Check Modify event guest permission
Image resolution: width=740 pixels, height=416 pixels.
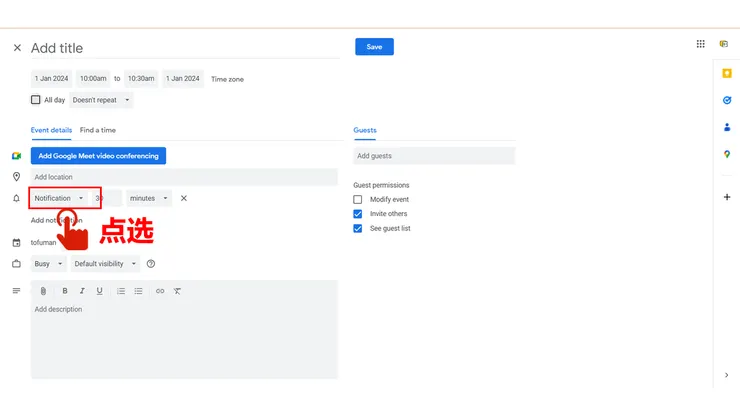pos(358,200)
